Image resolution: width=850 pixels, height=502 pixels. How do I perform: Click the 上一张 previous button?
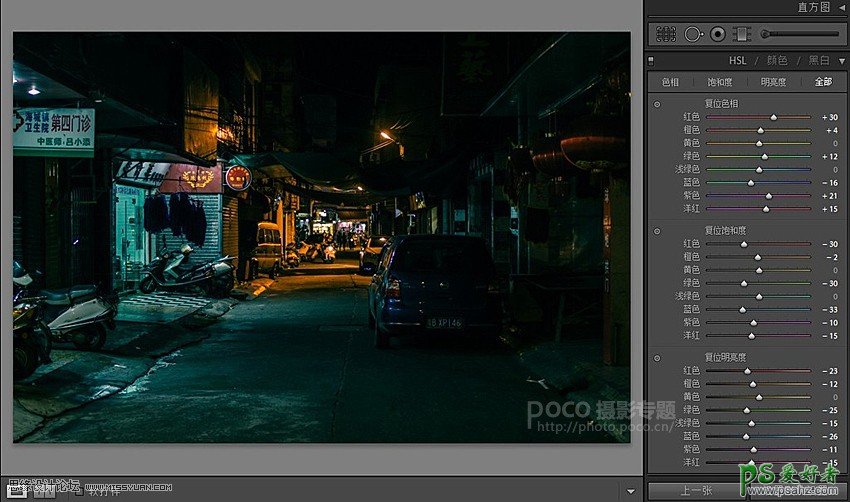696,491
